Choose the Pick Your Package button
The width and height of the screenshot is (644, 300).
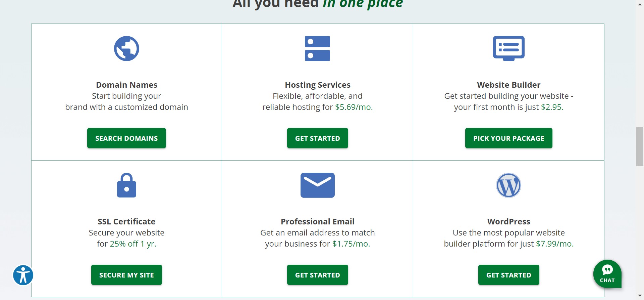click(x=508, y=138)
